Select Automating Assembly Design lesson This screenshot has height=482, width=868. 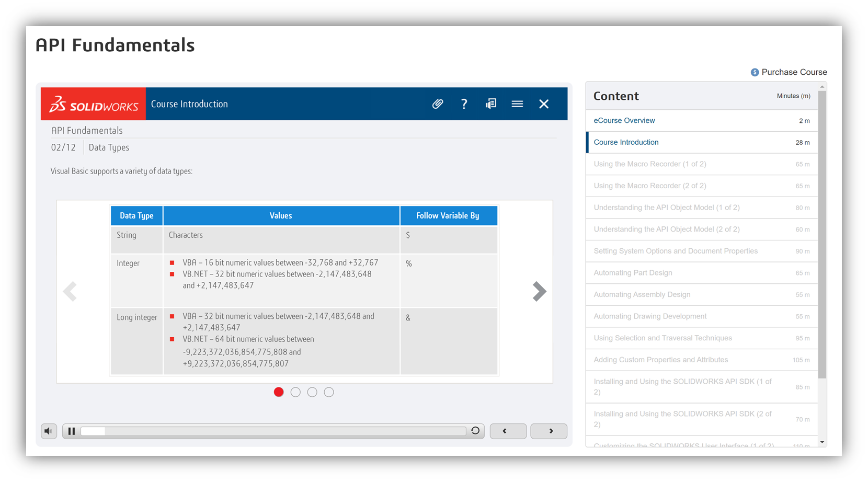click(702, 295)
